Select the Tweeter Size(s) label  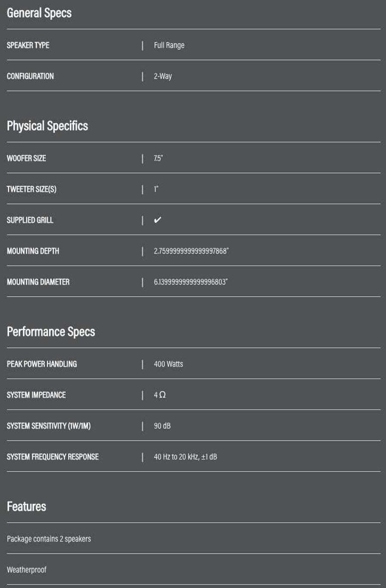31,189
